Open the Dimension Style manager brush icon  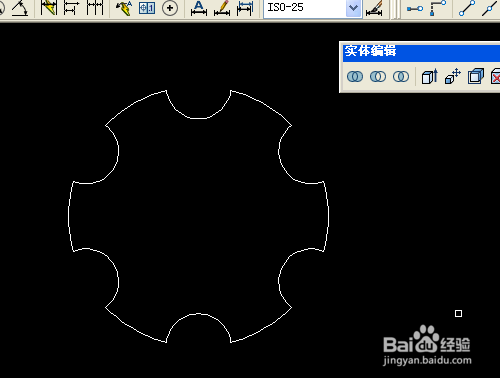pos(374,8)
